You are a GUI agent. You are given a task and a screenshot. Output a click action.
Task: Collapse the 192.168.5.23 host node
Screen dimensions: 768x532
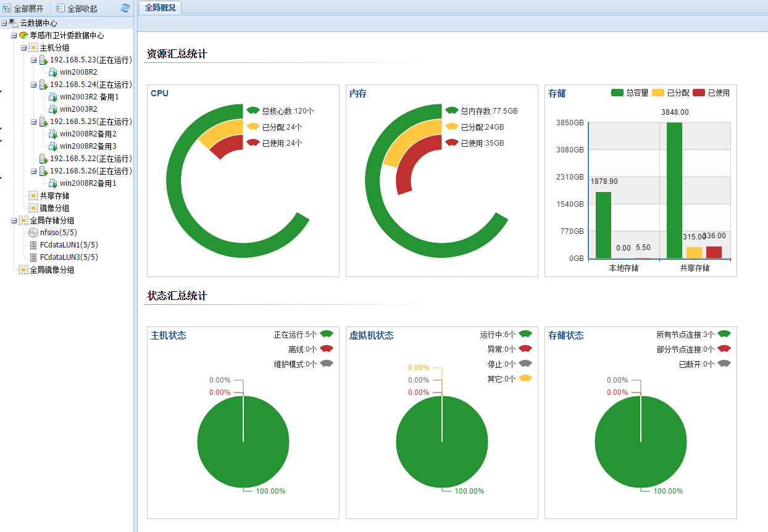coord(34,60)
